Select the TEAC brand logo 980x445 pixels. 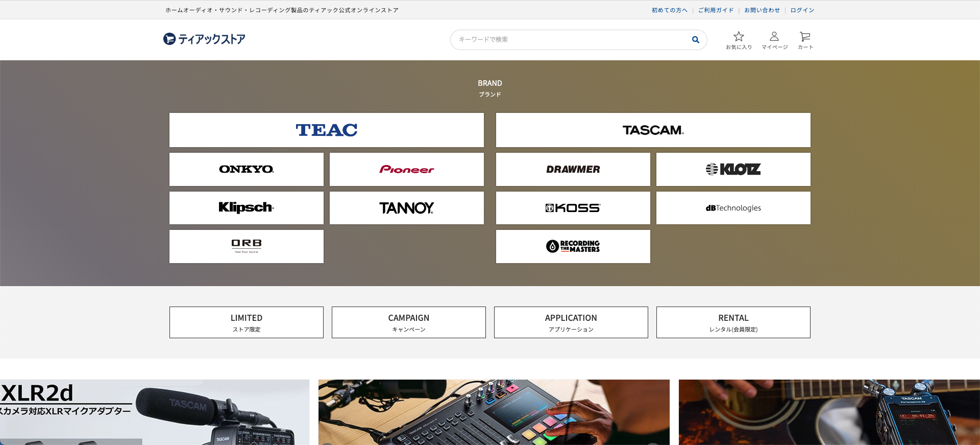click(x=327, y=130)
